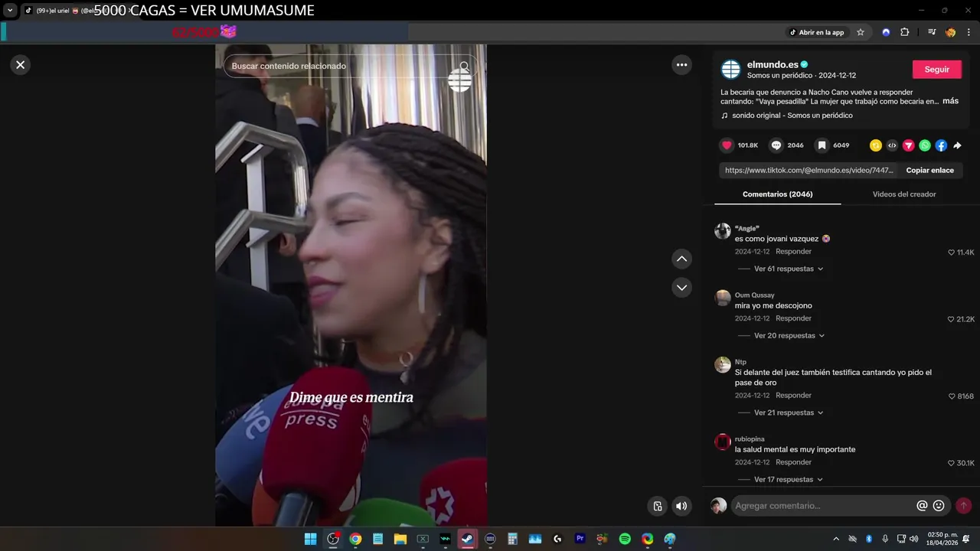
Task: Switch to Videos del creador tab
Action: pos(904,194)
